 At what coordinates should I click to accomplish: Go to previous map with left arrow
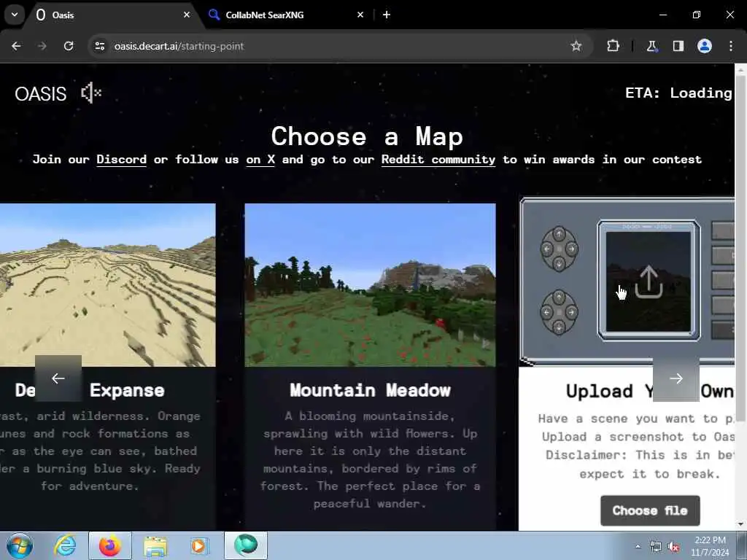(58, 378)
